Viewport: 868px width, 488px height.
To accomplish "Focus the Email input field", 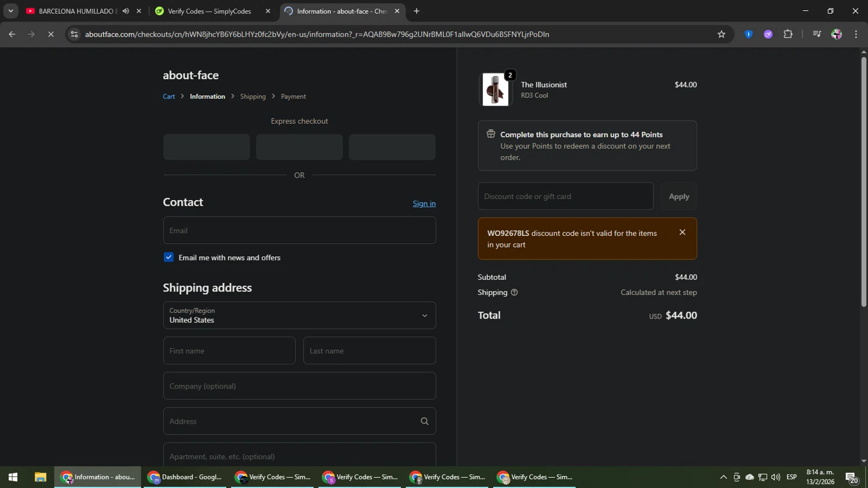I will coord(299,230).
